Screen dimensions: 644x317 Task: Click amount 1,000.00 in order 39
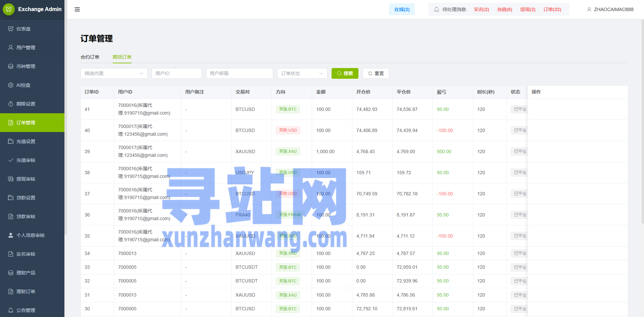point(325,151)
